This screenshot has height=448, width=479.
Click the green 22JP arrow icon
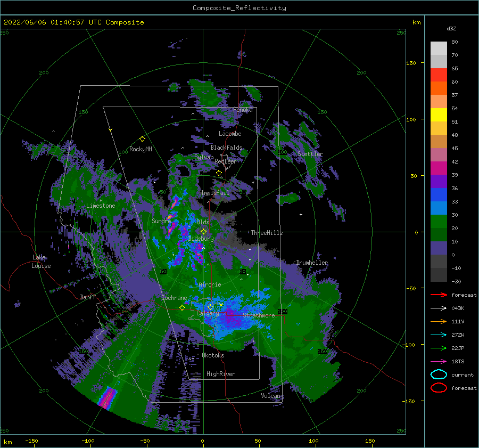tap(439, 348)
